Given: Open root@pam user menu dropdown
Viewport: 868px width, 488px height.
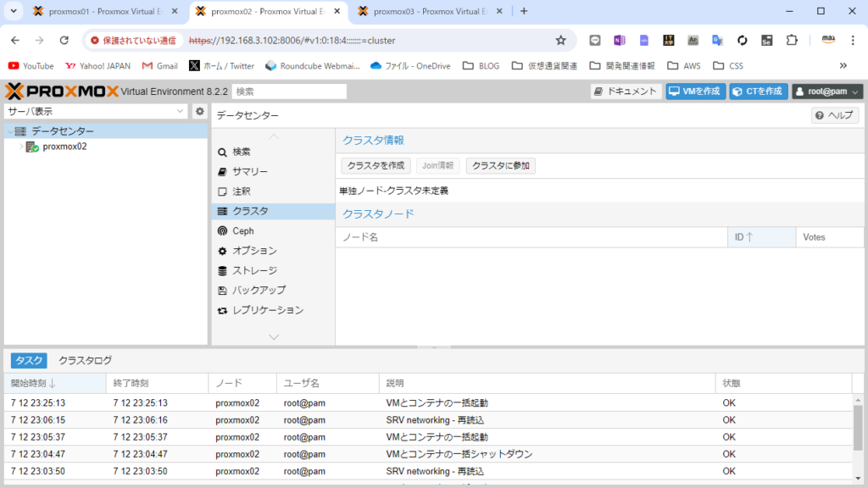Looking at the screenshot, I should [826, 91].
